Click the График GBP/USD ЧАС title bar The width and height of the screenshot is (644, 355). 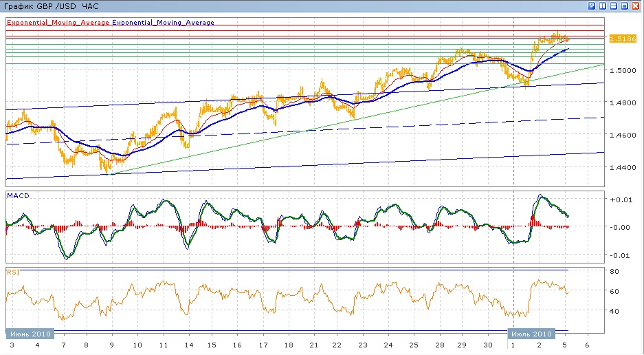click(52, 6)
